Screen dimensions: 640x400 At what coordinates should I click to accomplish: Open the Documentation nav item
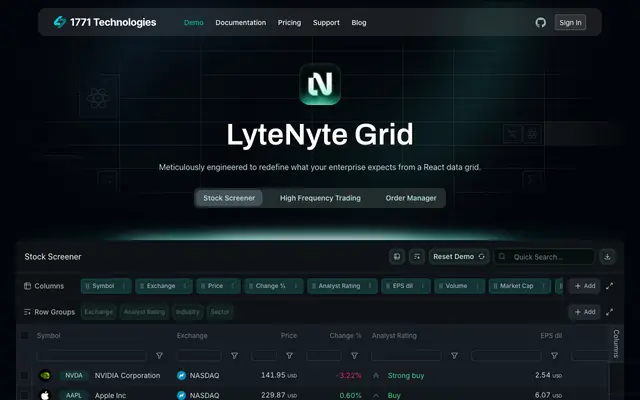[x=240, y=22]
